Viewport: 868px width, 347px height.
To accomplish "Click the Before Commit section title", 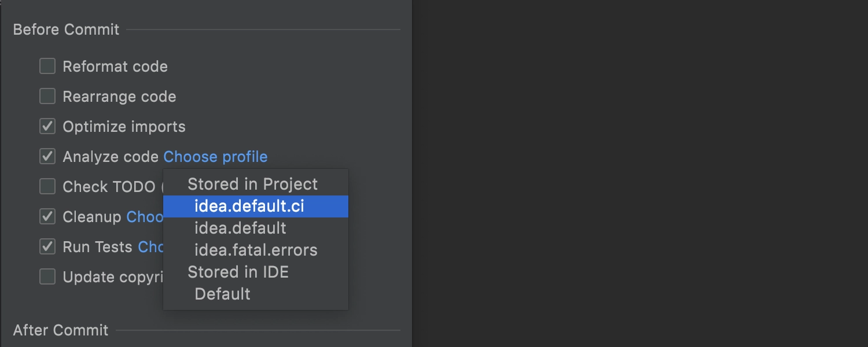I will coord(66,29).
